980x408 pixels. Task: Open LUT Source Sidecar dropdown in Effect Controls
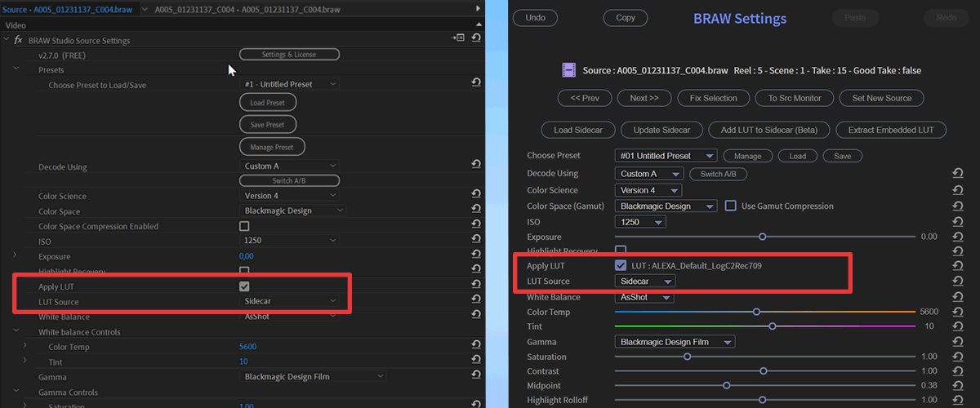pos(289,301)
